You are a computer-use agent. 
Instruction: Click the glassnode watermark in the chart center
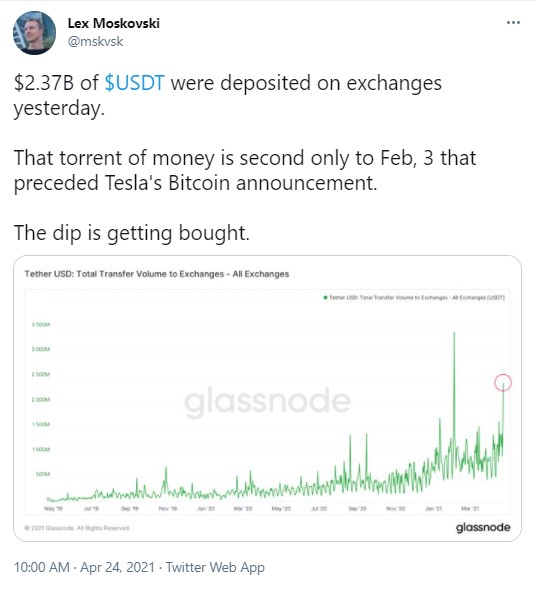click(267, 402)
